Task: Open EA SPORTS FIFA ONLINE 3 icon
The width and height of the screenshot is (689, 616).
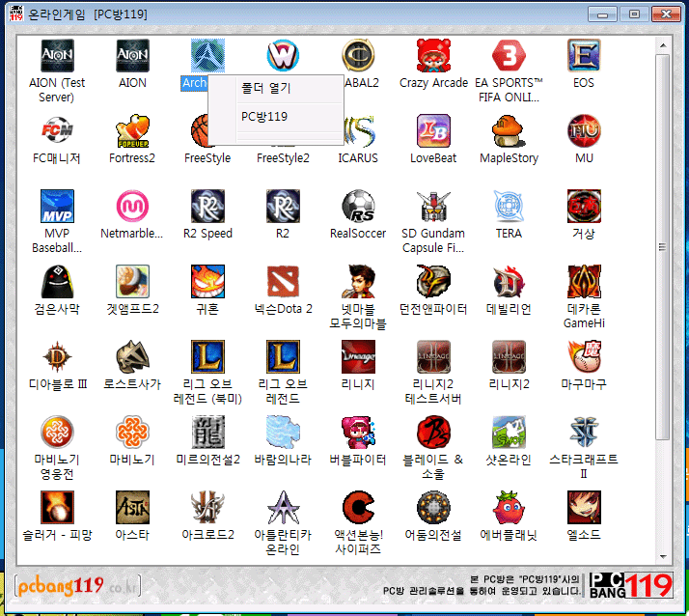Action: (x=509, y=56)
